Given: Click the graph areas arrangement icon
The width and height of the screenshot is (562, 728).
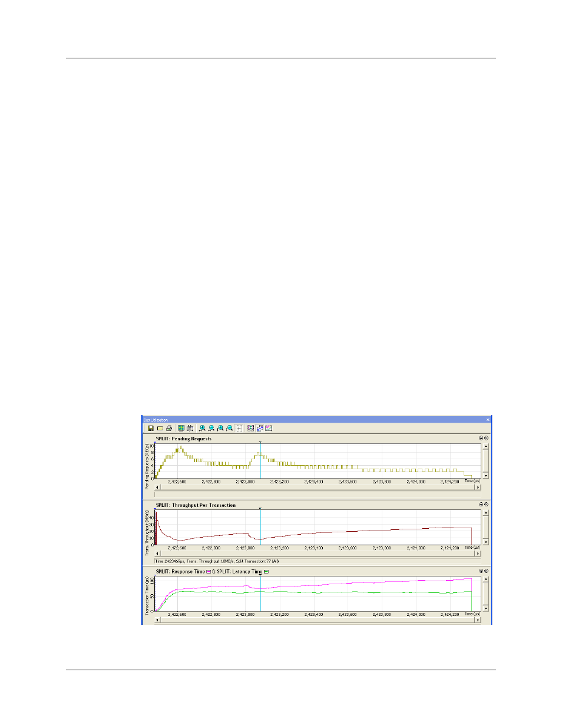Looking at the screenshot, I should [x=260, y=429].
